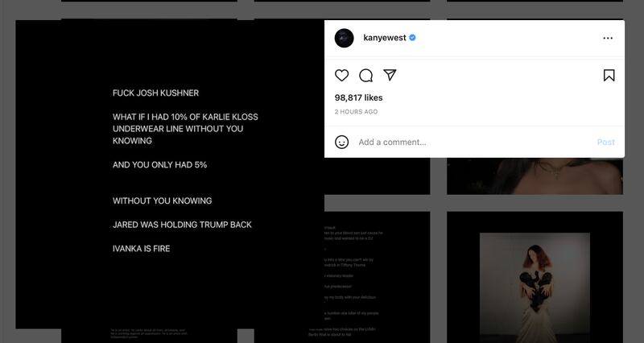
Task: Like the post with the heart icon
Action: [x=341, y=75]
